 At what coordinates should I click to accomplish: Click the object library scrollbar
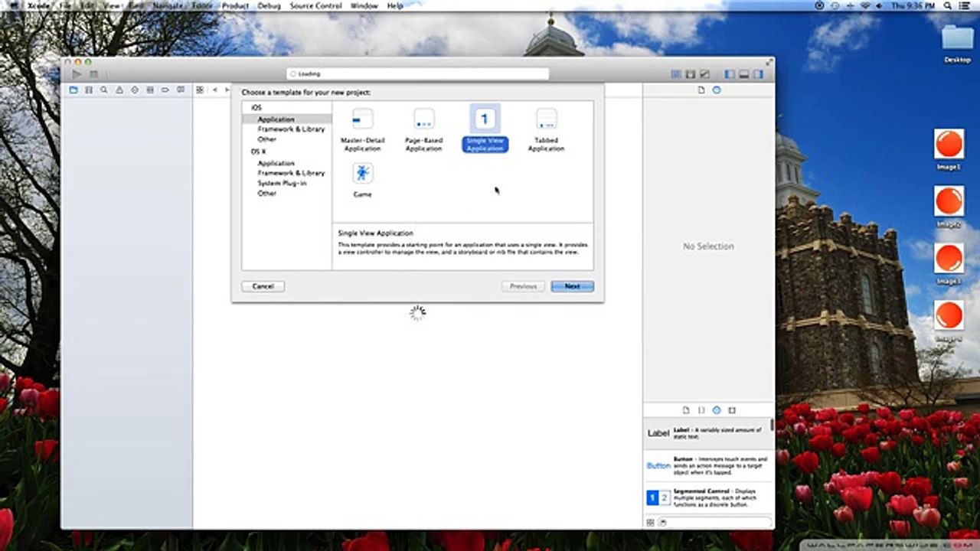(772, 423)
